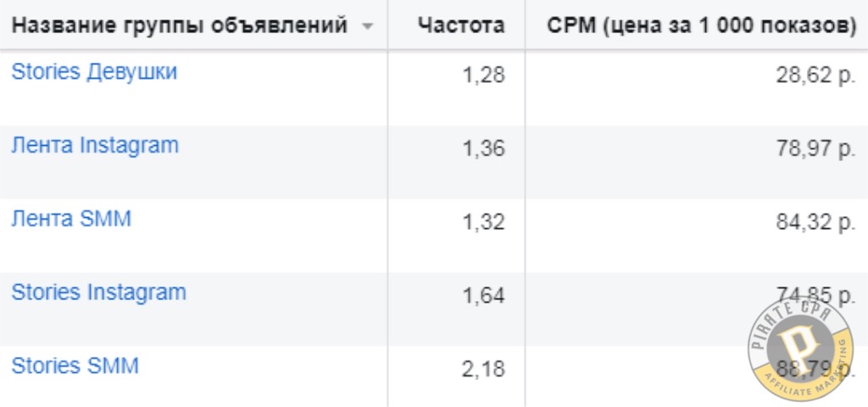The width and height of the screenshot is (868, 407).
Task: Select the frequency value 1,28
Action: tap(483, 75)
